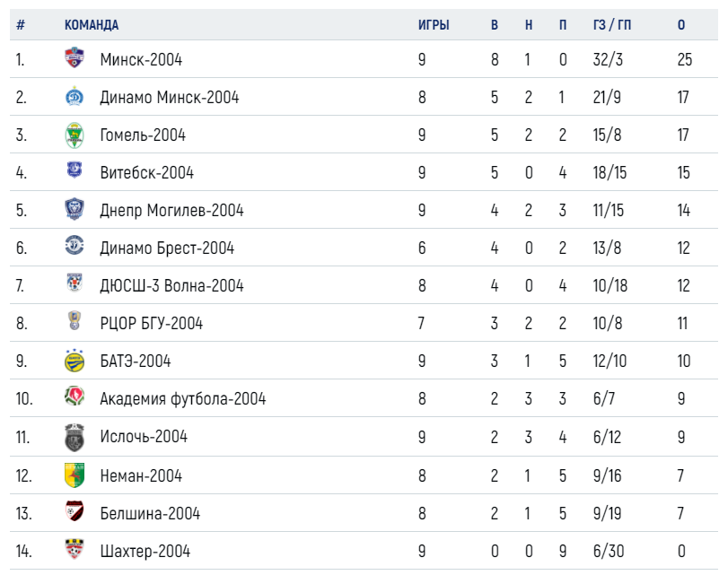Click the БАТЭ-2004 yellow crest
The width and height of the screenshot is (728, 575).
75,361
